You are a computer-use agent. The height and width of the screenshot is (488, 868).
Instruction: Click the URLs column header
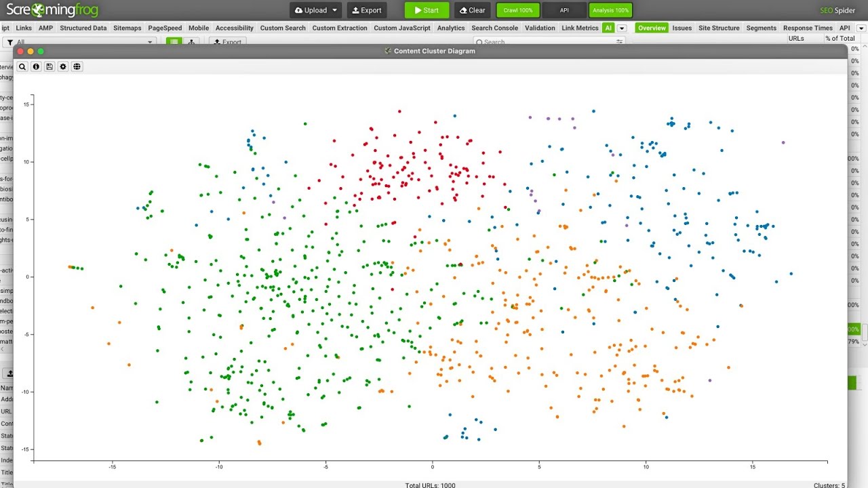coord(796,39)
